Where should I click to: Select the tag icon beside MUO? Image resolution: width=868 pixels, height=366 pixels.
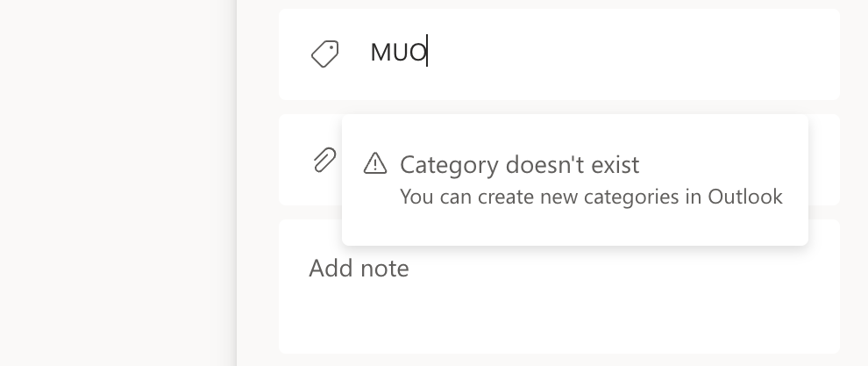pyautogui.click(x=325, y=54)
